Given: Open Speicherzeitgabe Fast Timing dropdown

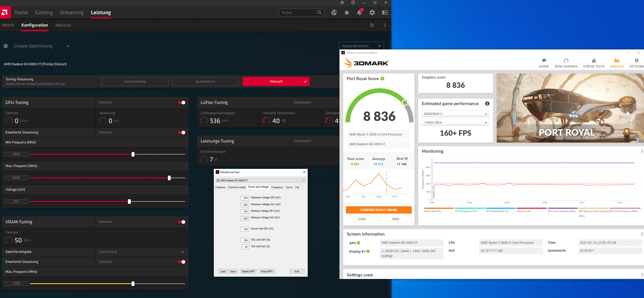Looking at the screenshot, I should [142, 252].
